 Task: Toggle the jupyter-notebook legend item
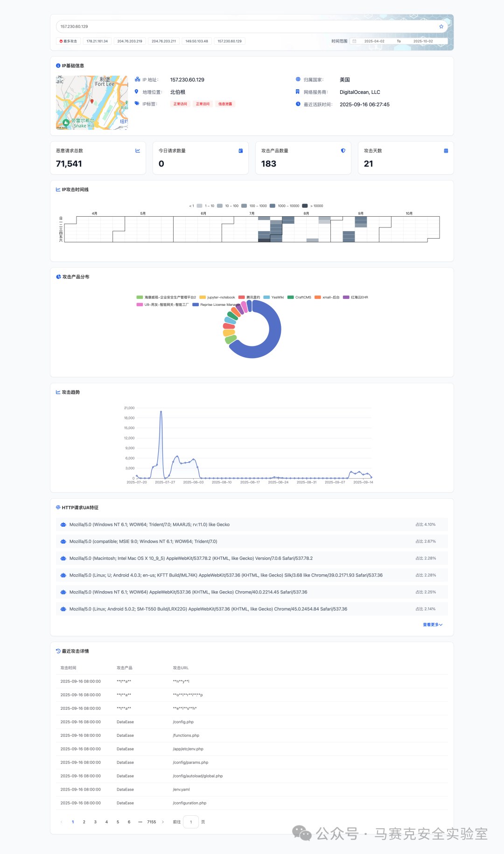click(x=217, y=297)
